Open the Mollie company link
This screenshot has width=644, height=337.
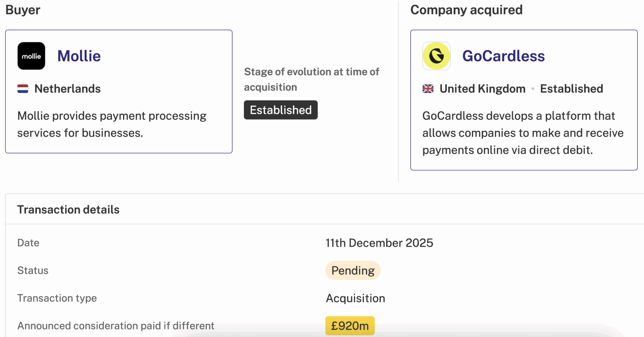[79, 56]
